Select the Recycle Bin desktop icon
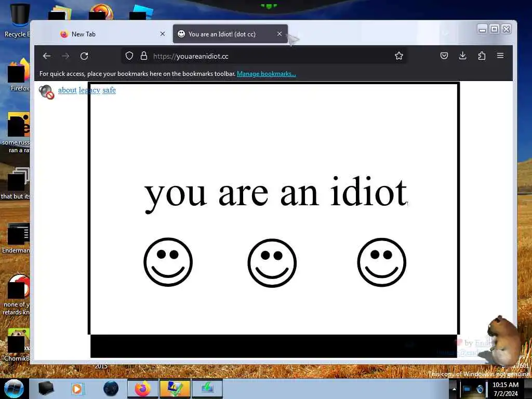The height and width of the screenshot is (399, 532). tap(18, 20)
